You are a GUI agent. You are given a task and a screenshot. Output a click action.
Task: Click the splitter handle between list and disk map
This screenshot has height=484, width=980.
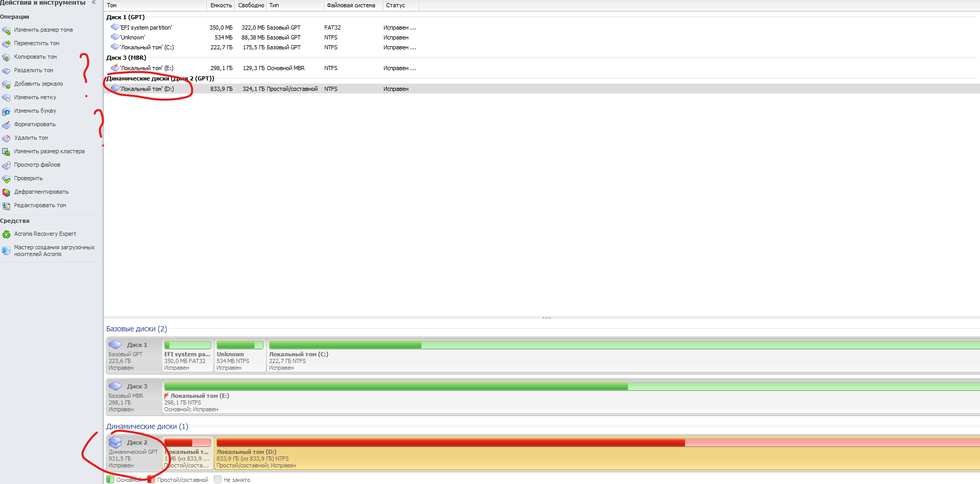(546, 318)
